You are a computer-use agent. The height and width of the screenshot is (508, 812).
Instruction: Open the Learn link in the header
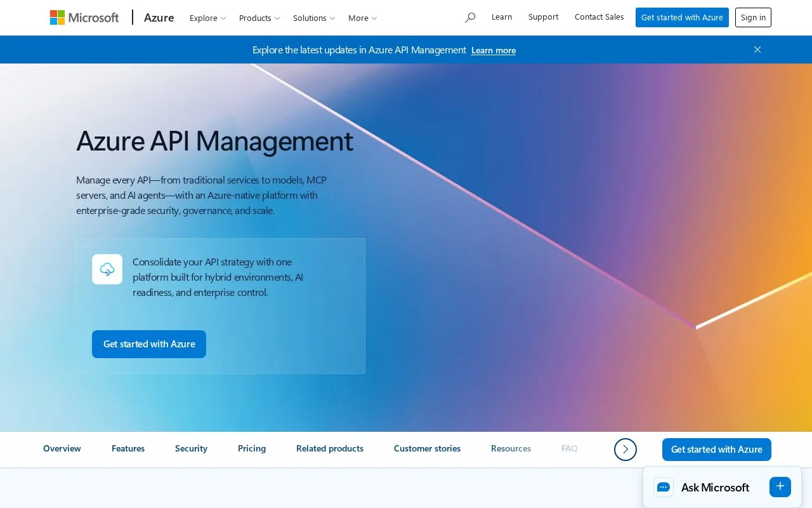point(502,17)
